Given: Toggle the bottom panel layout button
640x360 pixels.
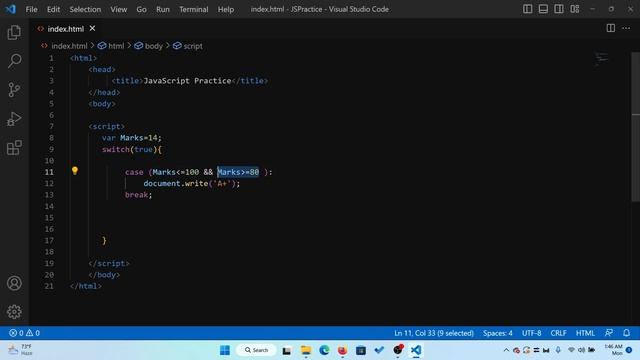Looking at the screenshot, I should click(x=543, y=9).
